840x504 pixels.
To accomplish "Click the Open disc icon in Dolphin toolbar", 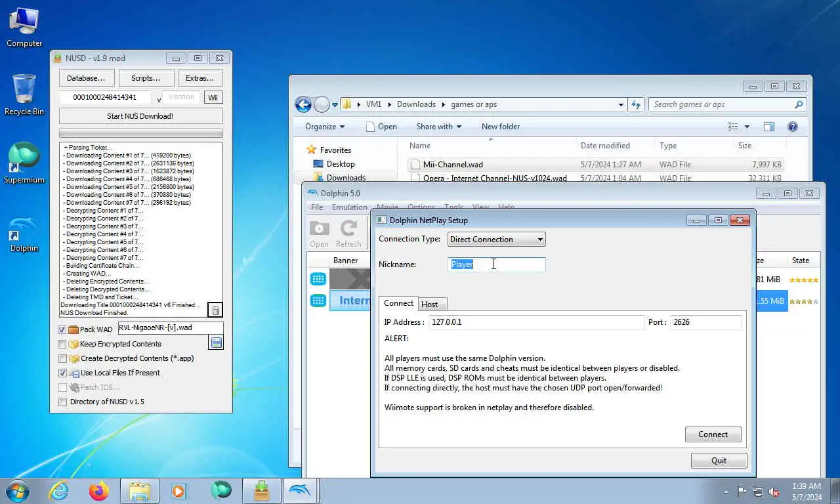I will coord(319,234).
